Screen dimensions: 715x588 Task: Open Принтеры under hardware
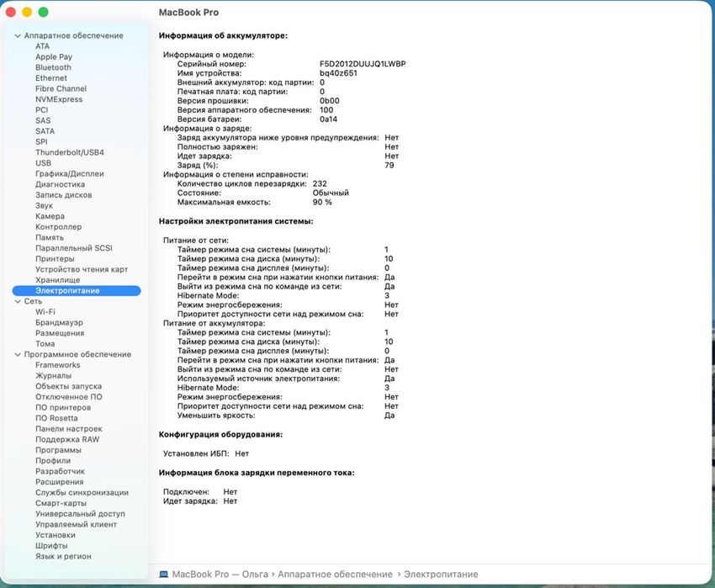(55, 258)
